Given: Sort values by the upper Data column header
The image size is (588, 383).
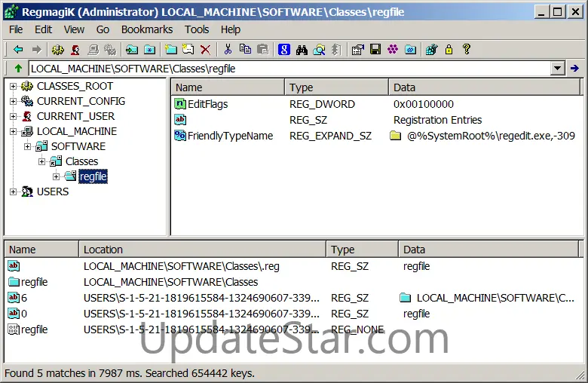Looking at the screenshot, I should [484, 87].
